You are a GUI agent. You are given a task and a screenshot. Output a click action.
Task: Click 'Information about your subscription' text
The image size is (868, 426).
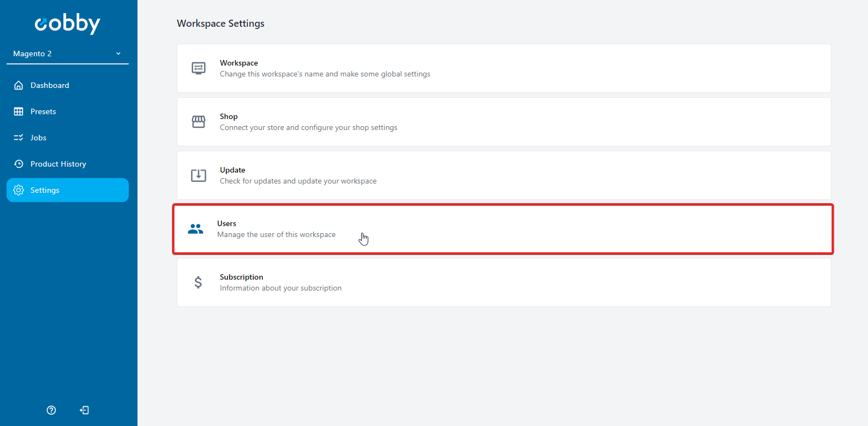(280, 288)
